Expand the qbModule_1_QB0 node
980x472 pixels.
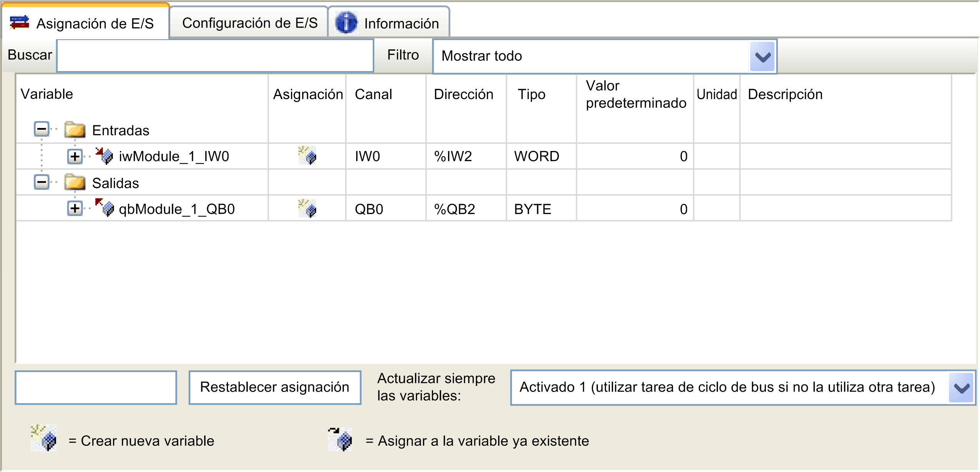pos(75,209)
